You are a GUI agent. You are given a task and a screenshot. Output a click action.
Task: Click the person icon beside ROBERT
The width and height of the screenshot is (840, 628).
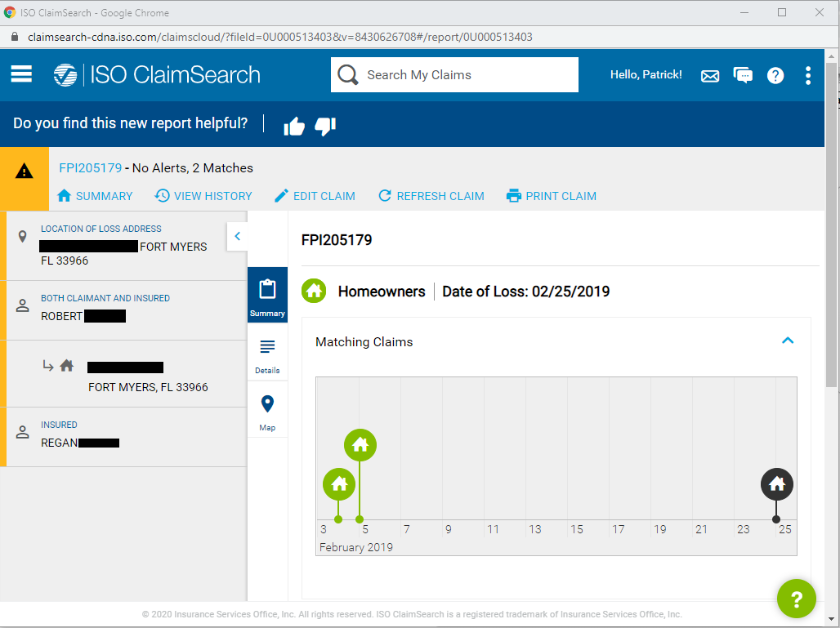click(x=23, y=306)
